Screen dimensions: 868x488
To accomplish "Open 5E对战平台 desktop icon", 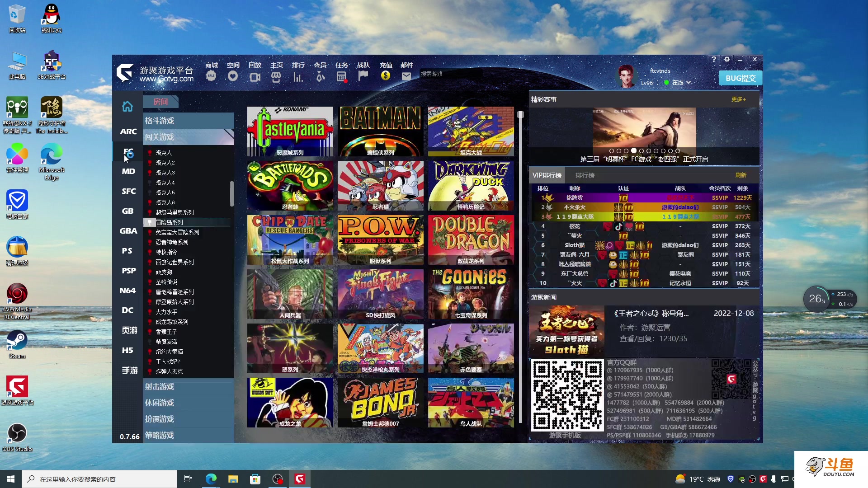I will click(52, 65).
